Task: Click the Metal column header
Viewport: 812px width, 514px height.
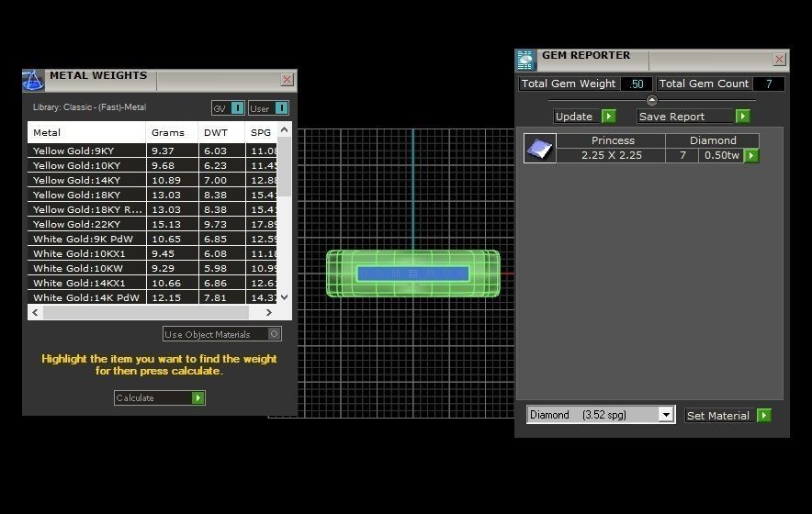Action: tap(86, 132)
